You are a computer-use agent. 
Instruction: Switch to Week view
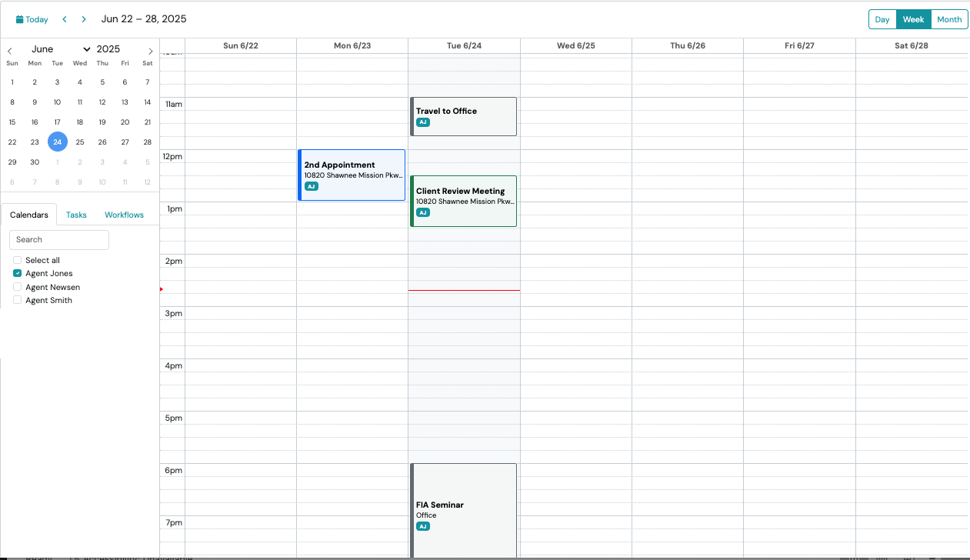(913, 19)
